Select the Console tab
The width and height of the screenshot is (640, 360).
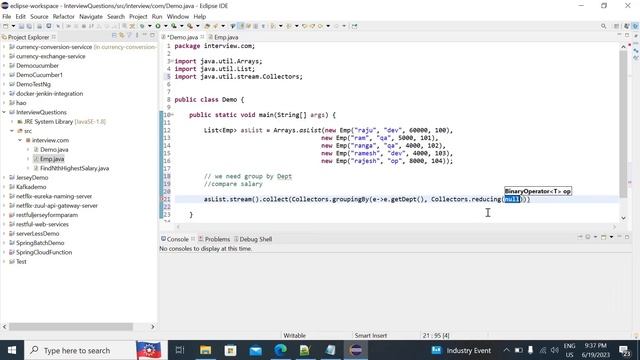(x=176, y=239)
